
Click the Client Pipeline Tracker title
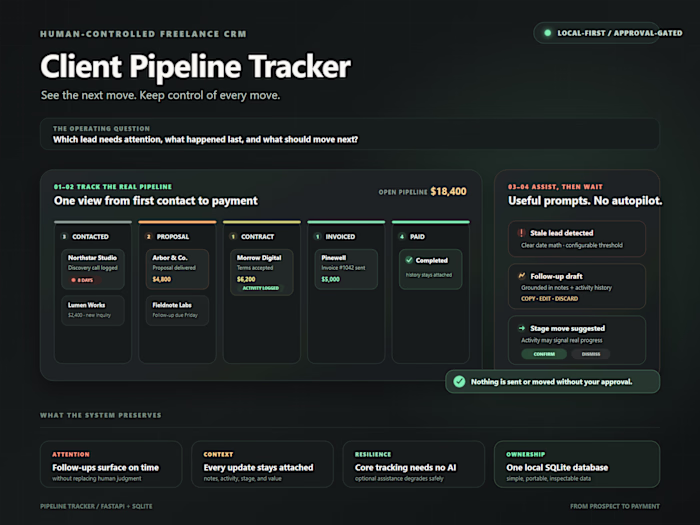[196, 67]
